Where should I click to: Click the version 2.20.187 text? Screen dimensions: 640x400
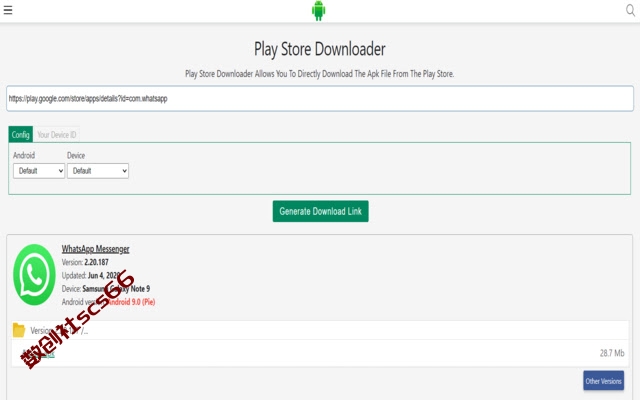pos(96,262)
